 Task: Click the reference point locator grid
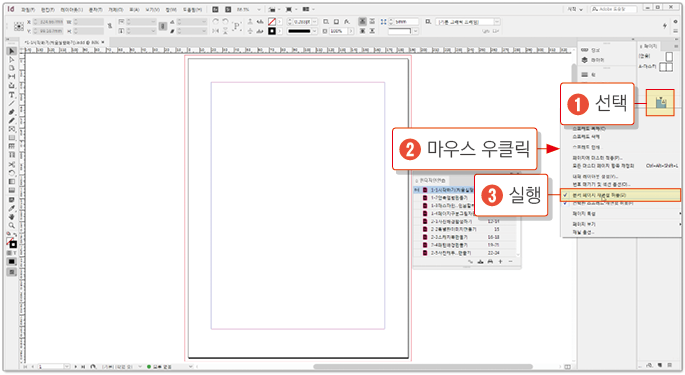click(18, 26)
